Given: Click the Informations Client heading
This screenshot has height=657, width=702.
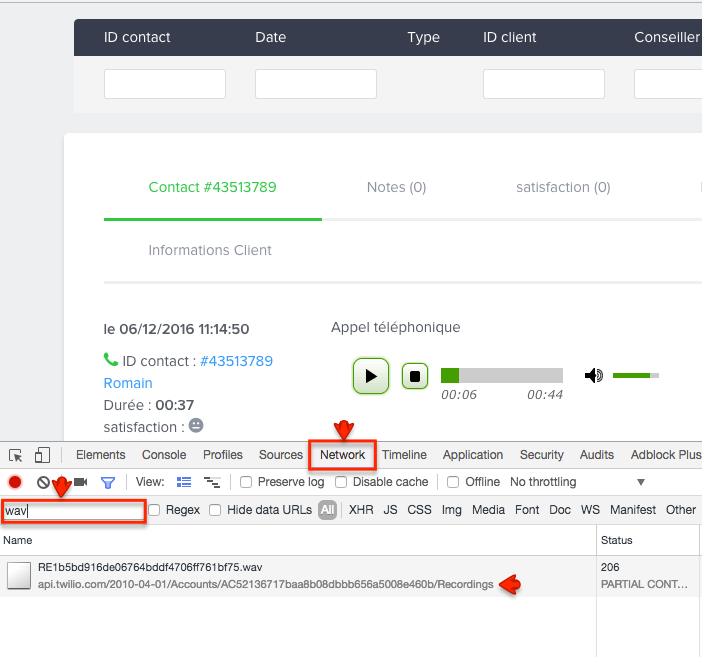Looking at the screenshot, I should tap(210, 250).
